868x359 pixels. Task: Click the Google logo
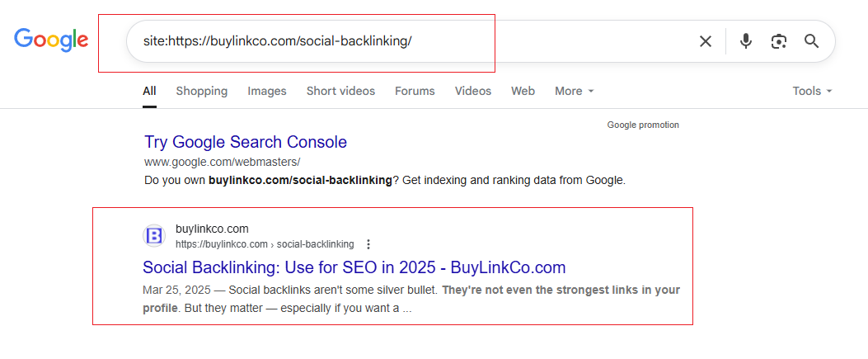pos(51,40)
